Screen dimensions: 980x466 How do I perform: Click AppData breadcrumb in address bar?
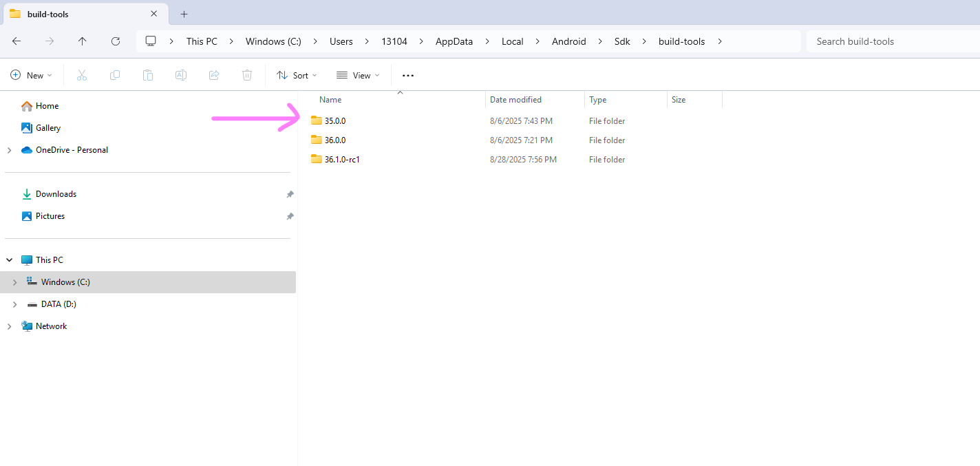(454, 41)
